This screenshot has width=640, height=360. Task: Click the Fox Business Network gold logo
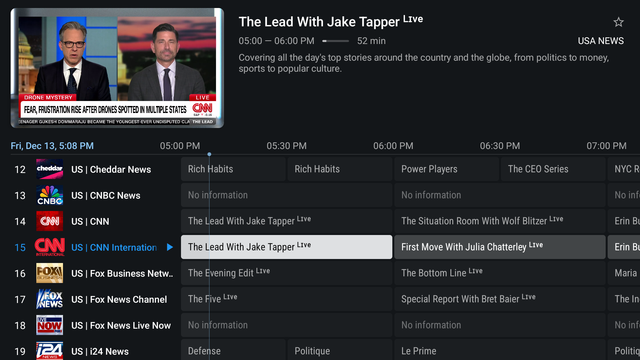49,273
